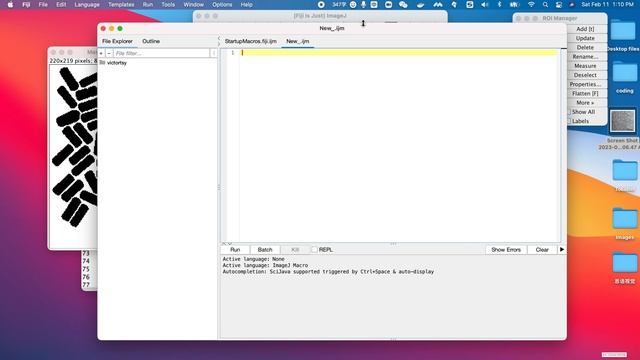The height and width of the screenshot is (360, 640).
Task: Click Update in ROI Manager
Action: pos(585,38)
